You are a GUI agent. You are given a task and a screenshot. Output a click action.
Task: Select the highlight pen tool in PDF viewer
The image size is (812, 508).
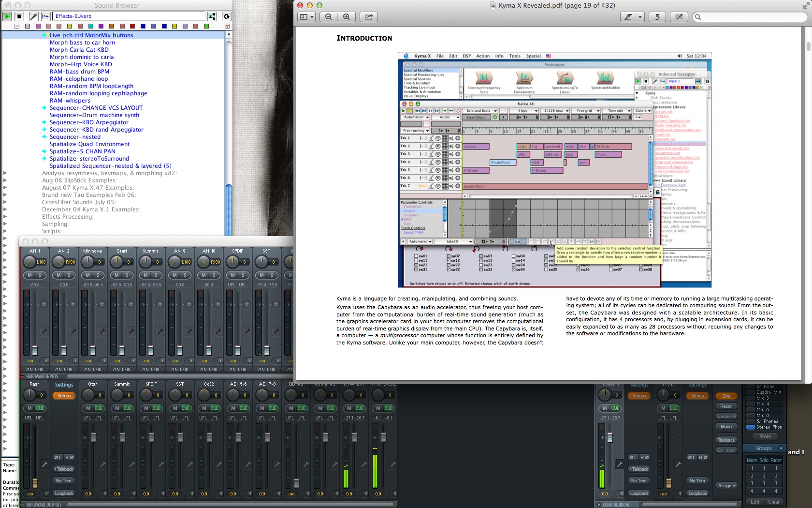[x=628, y=17]
